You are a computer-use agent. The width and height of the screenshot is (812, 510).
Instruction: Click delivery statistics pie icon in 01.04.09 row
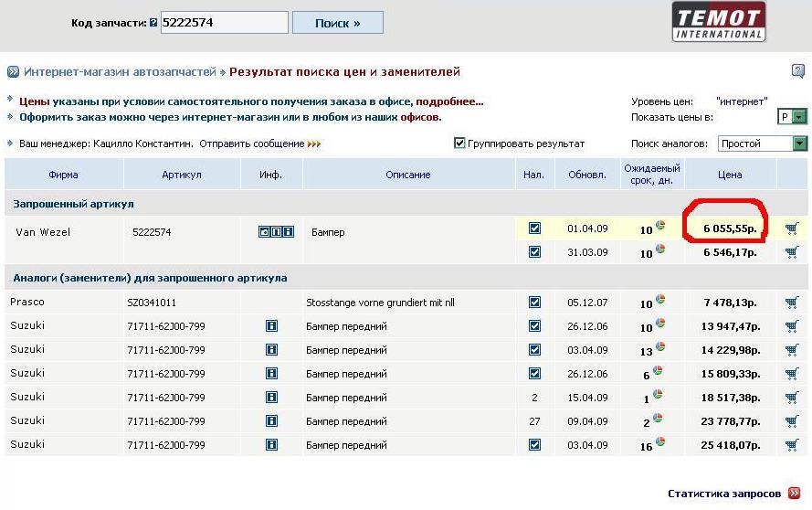[x=660, y=225]
